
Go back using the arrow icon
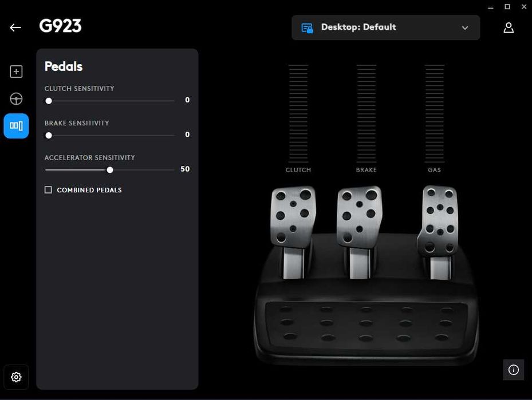15,27
